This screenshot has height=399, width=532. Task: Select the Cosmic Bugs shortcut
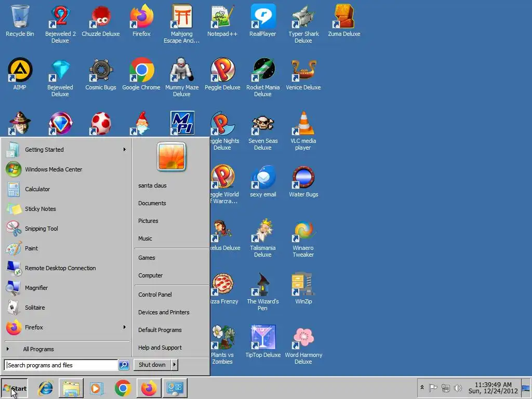(101, 74)
